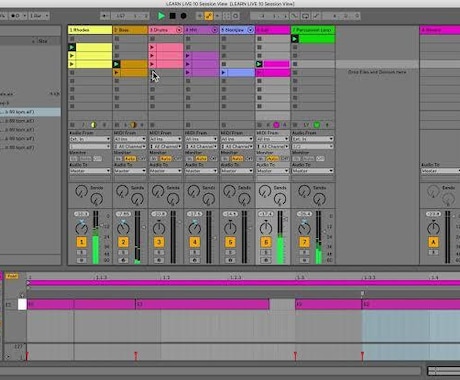
Task: Toggle the return A activator button
Action: [433, 242]
